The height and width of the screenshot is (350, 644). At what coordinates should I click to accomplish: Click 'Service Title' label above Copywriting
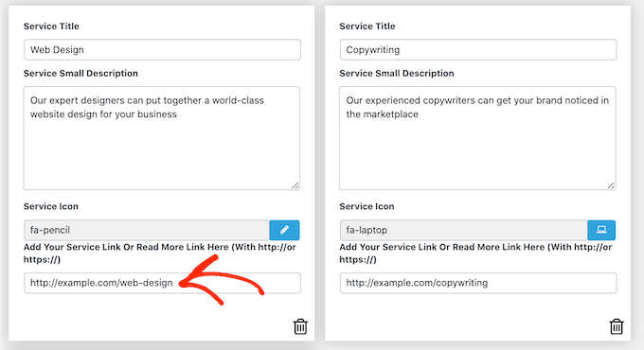point(367,26)
